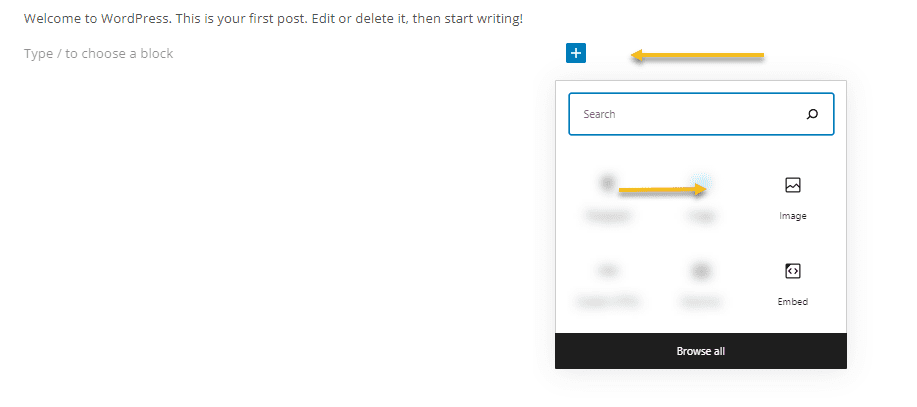Click the blurred label beneath the arrow tail
The image size is (917, 407).
(x=608, y=216)
